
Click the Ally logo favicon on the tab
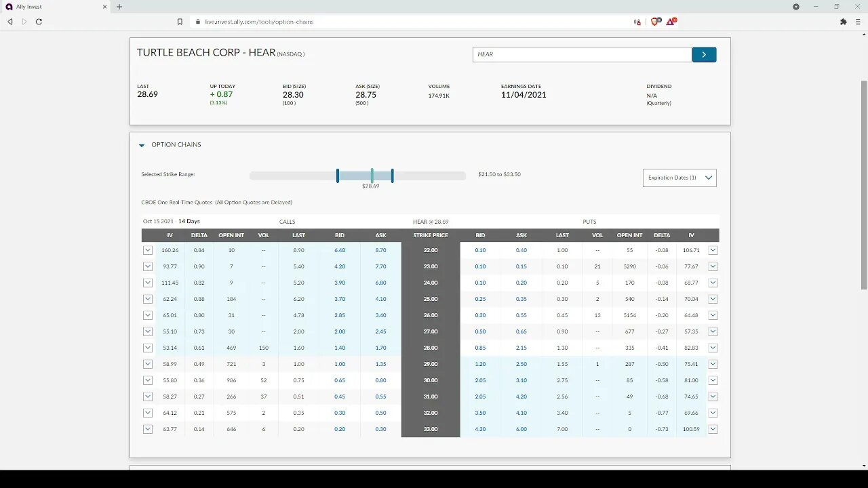point(9,7)
